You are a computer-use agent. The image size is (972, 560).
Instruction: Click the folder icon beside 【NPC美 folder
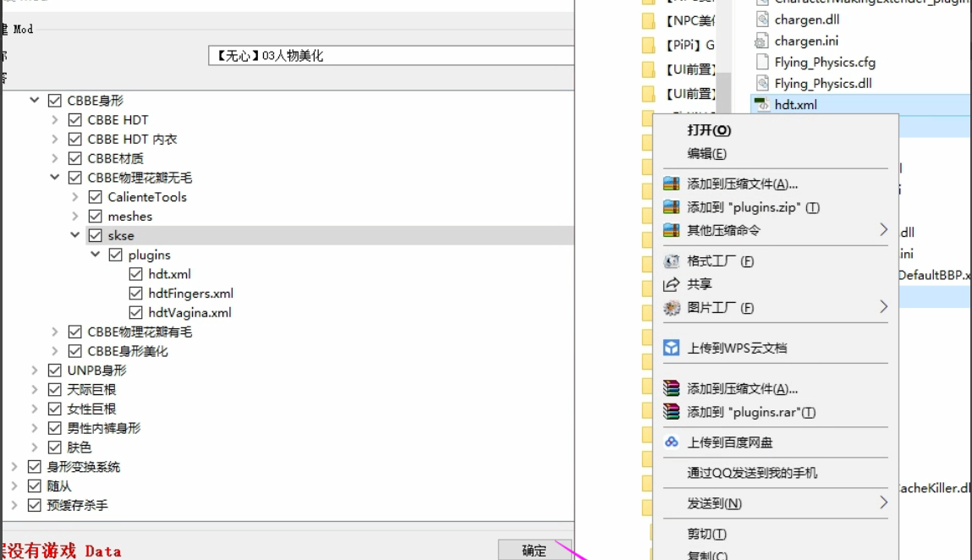click(x=648, y=21)
